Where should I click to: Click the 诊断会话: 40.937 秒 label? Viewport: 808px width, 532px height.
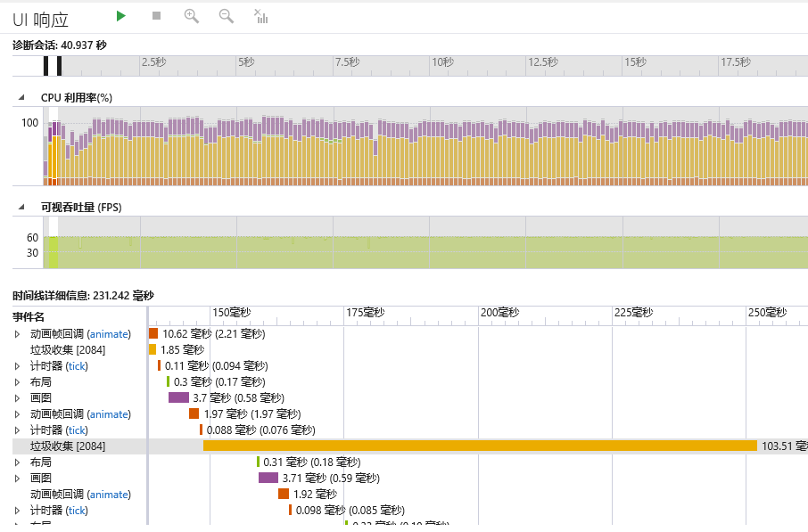point(59,45)
